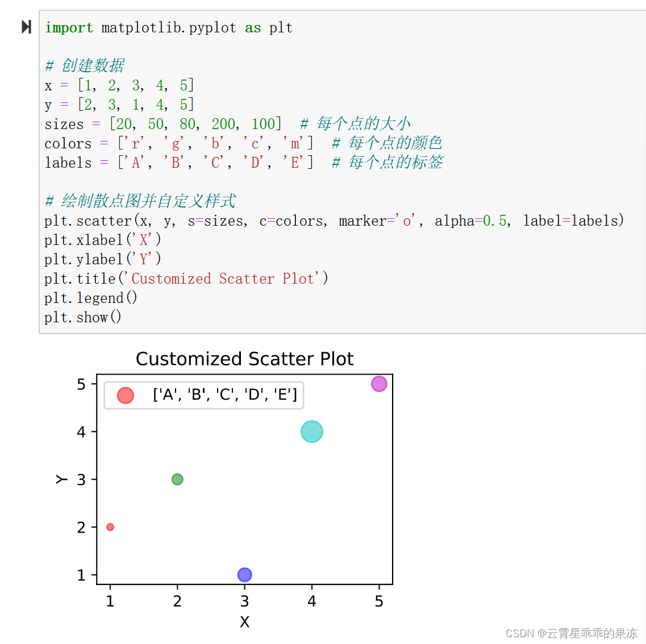Click the red legend marker

coord(125,395)
